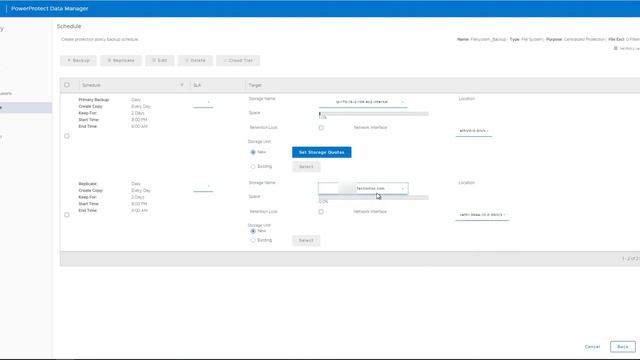The image size is (640, 360).
Task: Open the filter icon in the Schedule column header
Action: point(182,85)
